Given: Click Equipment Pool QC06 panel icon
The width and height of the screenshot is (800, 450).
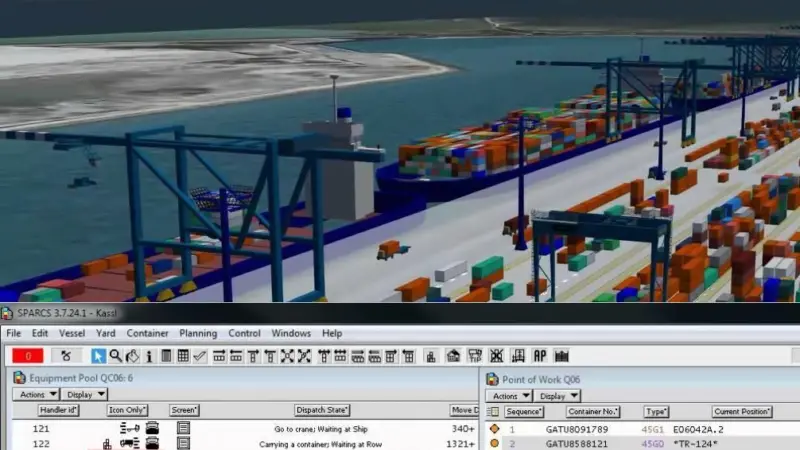Looking at the screenshot, I should pos(19,378).
